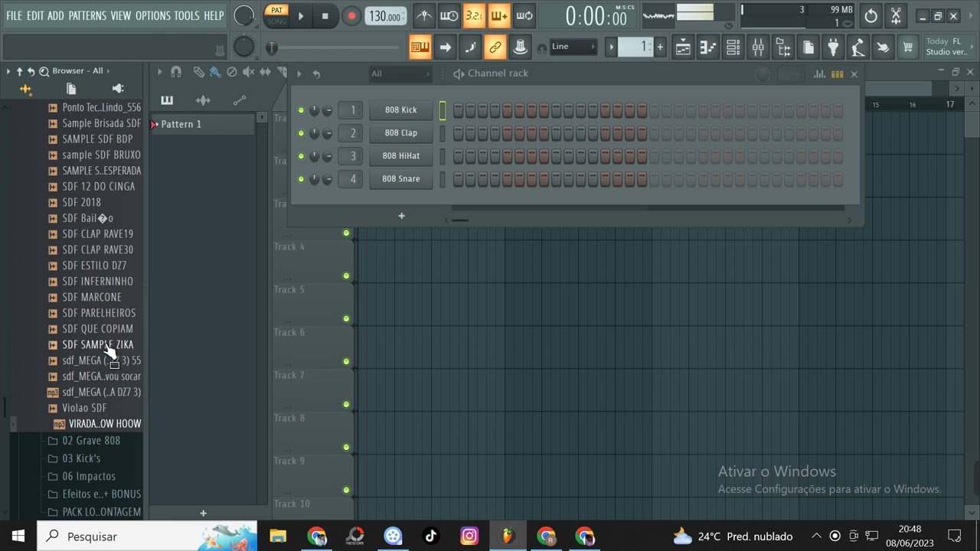The image size is (980, 551).
Task: Switch to PAT pattern mode
Action: click(276, 10)
